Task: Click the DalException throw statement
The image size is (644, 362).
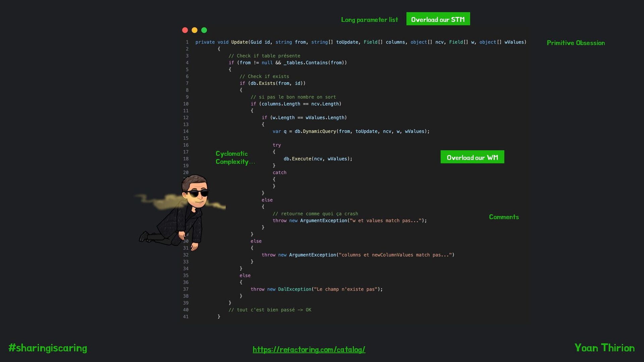Action: [316, 289]
